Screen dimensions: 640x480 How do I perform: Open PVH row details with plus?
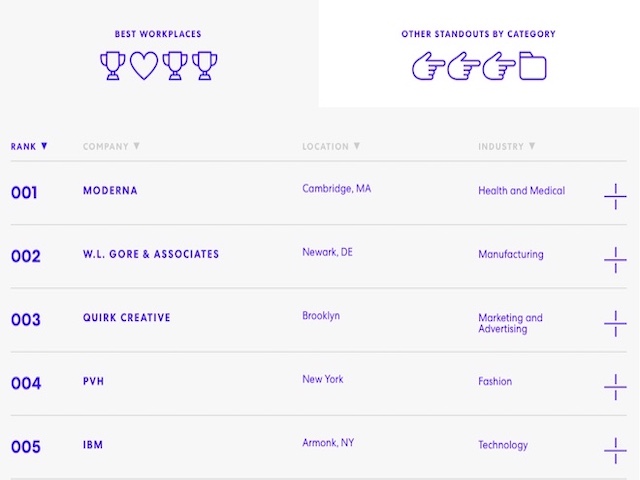tap(615, 387)
